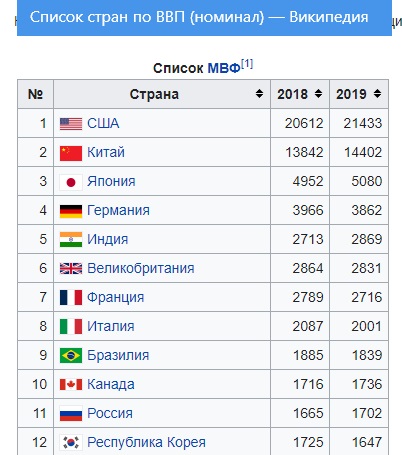The width and height of the screenshot is (402, 455).
Task: Click the South Korea flag icon
Action: point(71,442)
